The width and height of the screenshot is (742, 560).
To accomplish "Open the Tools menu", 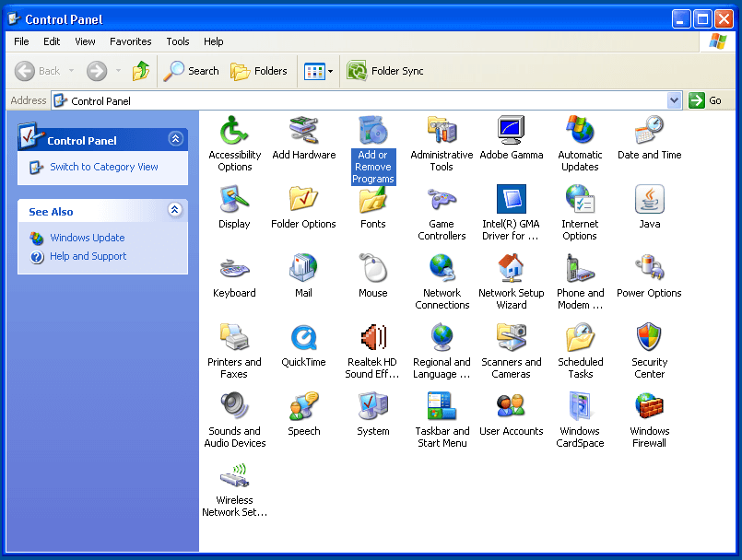I will point(178,41).
